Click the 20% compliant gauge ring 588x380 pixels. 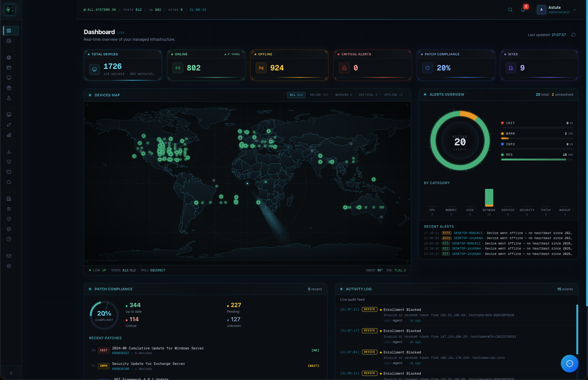pyautogui.click(x=104, y=316)
